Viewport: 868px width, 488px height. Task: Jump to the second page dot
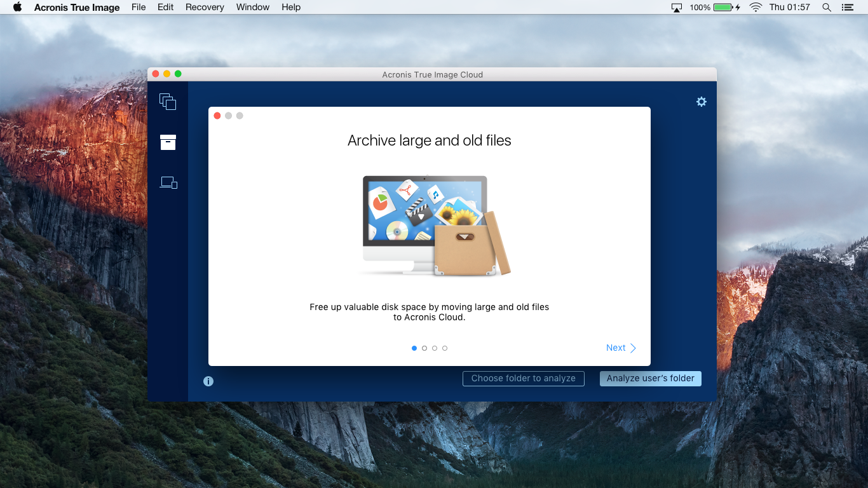pos(424,348)
